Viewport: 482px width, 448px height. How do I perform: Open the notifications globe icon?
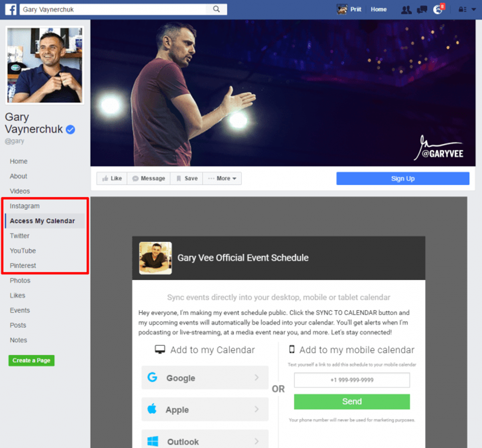coord(438,10)
